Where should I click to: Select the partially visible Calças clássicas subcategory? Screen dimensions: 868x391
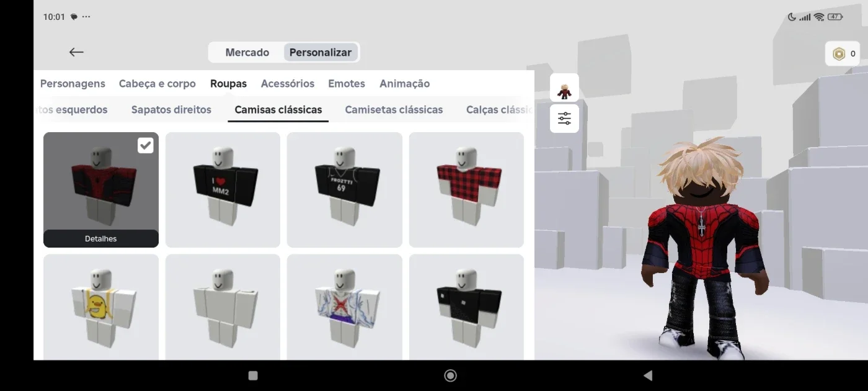click(500, 110)
